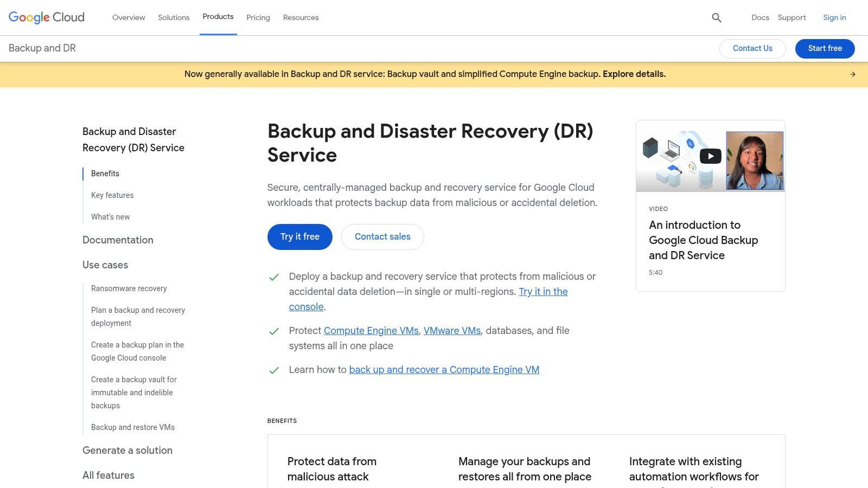The image size is (868, 488).
Task: Open the search magnifier icon
Action: coord(717,18)
